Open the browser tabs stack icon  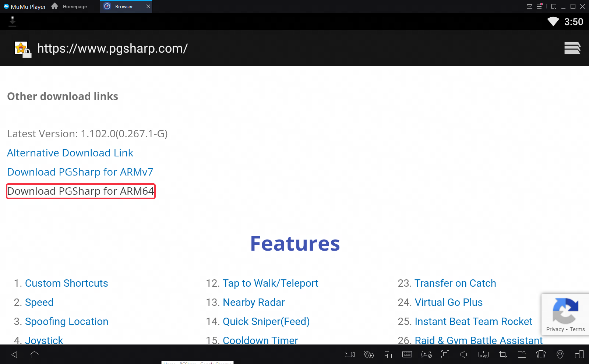click(x=572, y=48)
